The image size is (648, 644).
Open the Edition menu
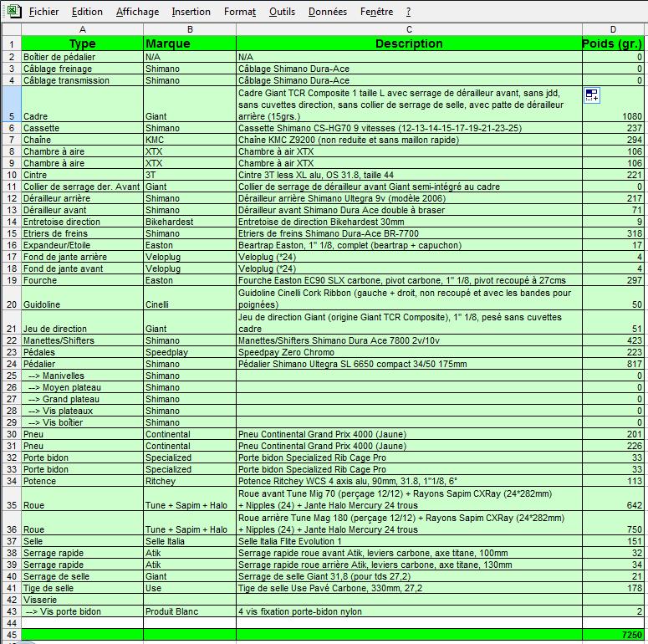tap(87, 12)
